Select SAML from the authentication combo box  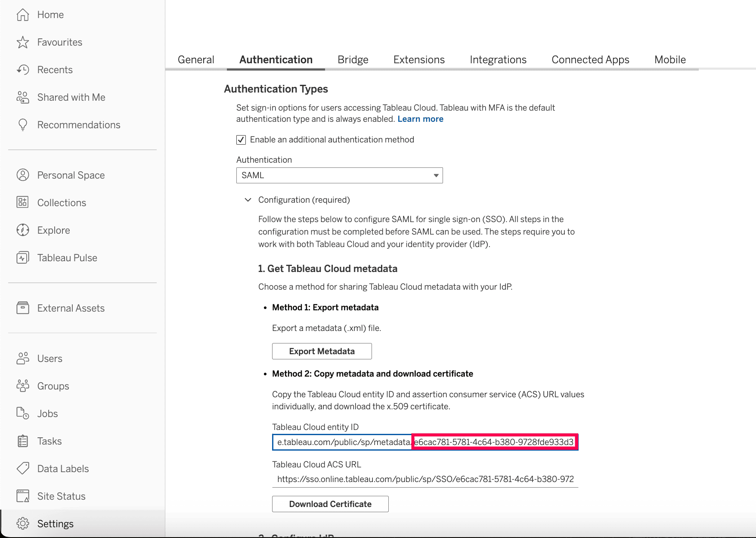click(339, 175)
